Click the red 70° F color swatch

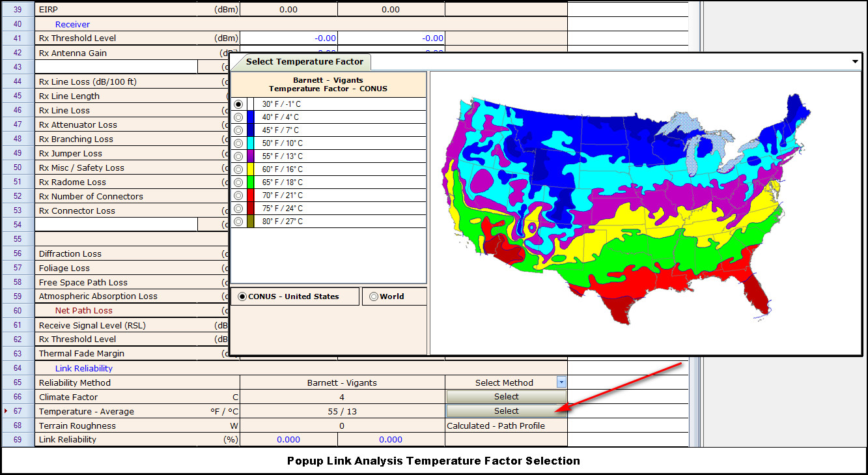tap(251, 195)
